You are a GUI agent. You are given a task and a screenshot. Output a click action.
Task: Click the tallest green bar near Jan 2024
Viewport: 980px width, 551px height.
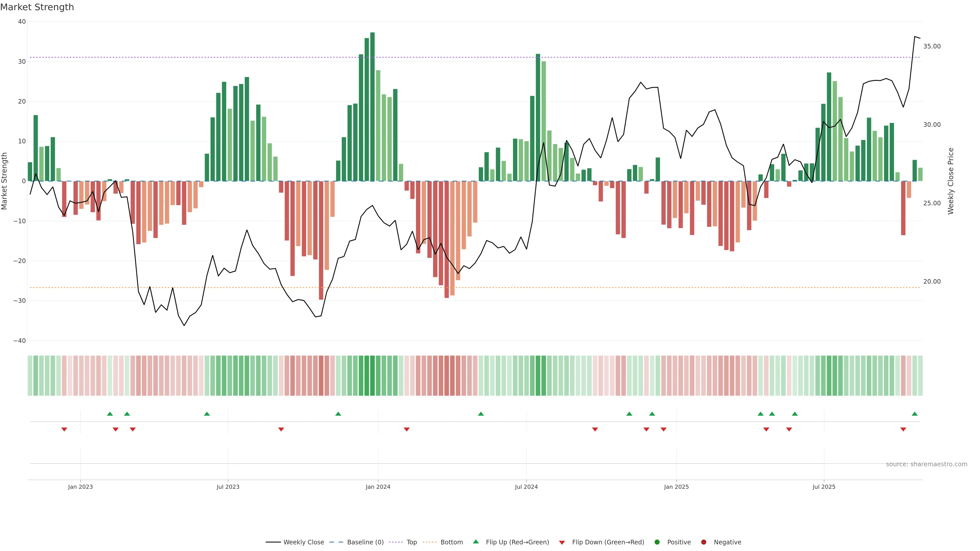372,106
